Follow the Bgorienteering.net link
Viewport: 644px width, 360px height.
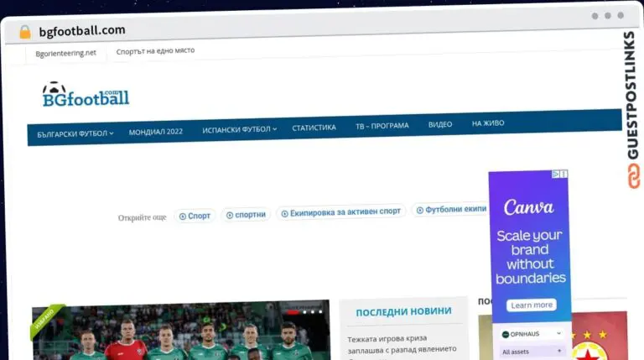coord(65,53)
